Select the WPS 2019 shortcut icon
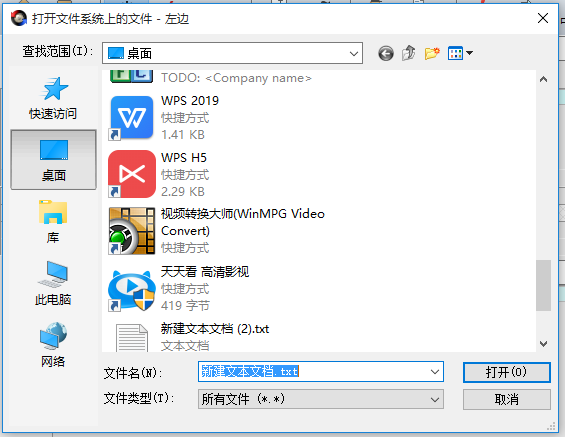565x437 pixels. pyautogui.click(x=132, y=117)
